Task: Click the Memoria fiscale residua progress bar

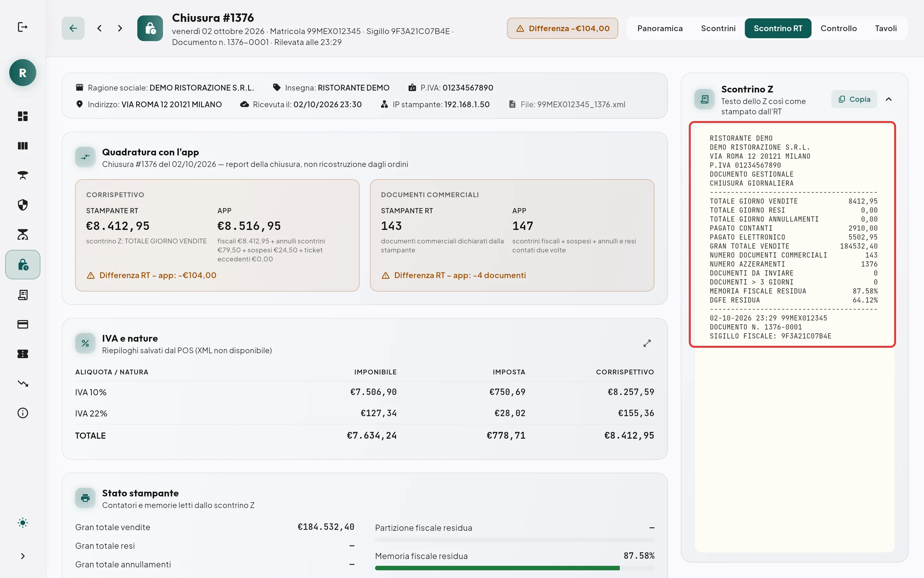Action: click(515, 568)
